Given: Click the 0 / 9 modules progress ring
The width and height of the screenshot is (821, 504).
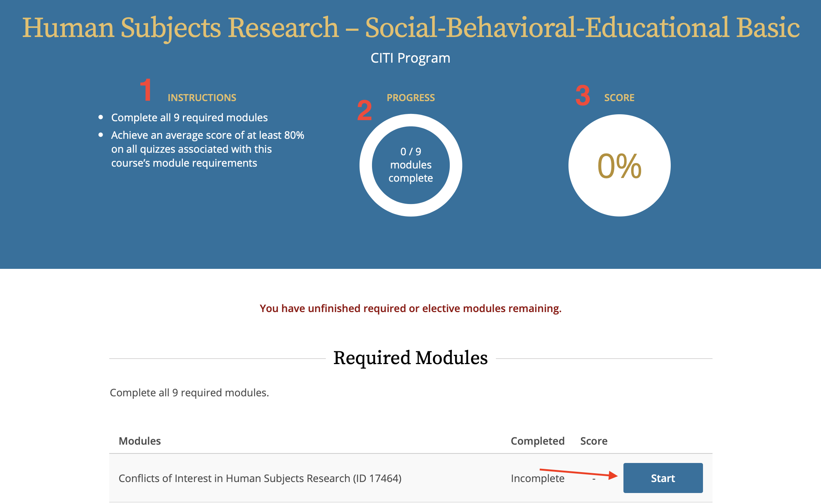Looking at the screenshot, I should [410, 165].
